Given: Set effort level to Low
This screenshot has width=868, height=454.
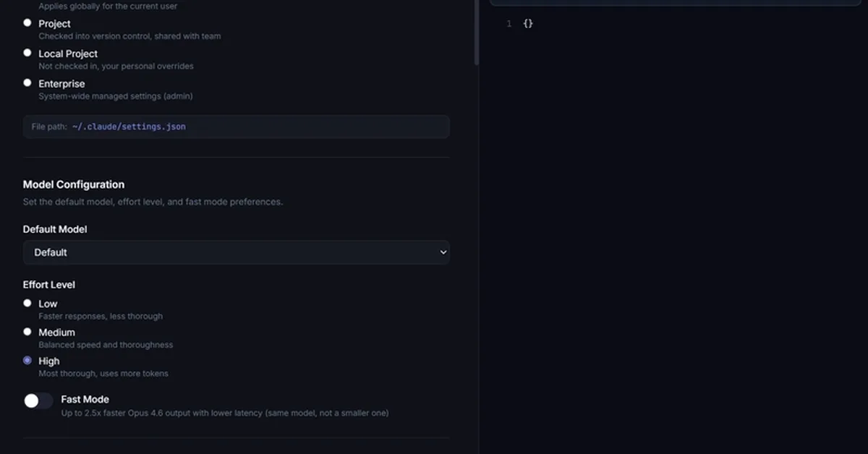Looking at the screenshot, I should tap(27, 302).
